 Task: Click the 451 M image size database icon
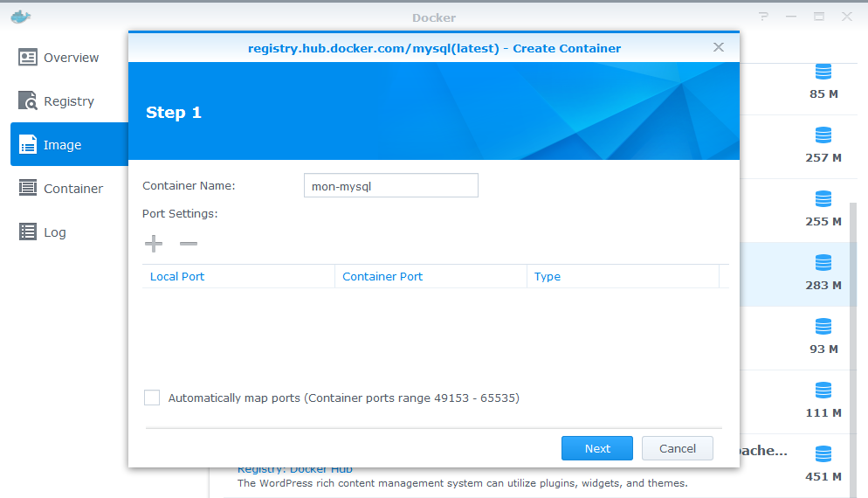pos(823,453)
